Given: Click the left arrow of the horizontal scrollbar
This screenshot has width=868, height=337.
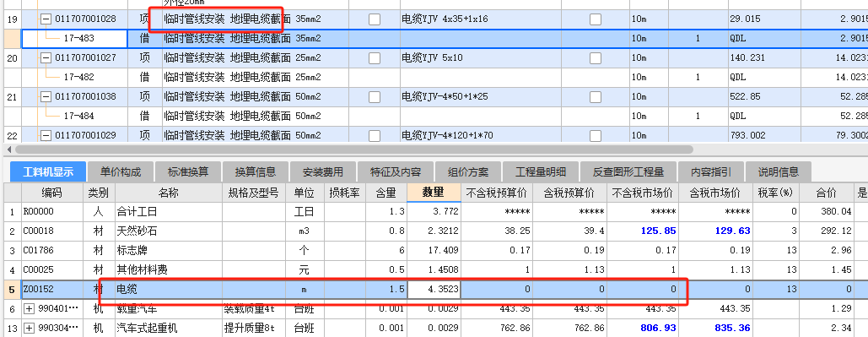Looking at the screenshot, I should coord(8,149).
